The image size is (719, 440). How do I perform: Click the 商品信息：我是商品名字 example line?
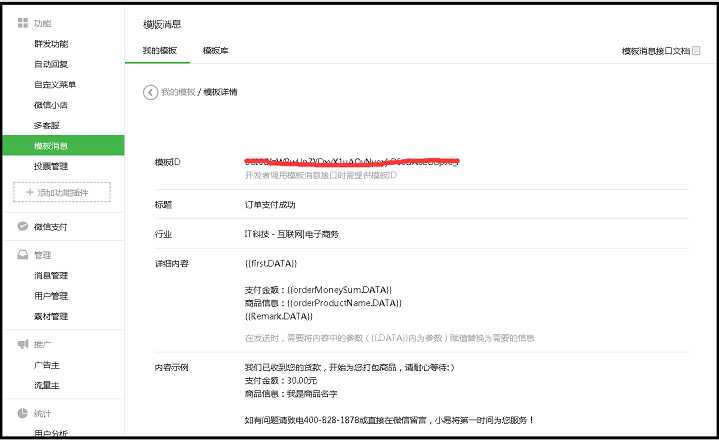tap(291, 394)
